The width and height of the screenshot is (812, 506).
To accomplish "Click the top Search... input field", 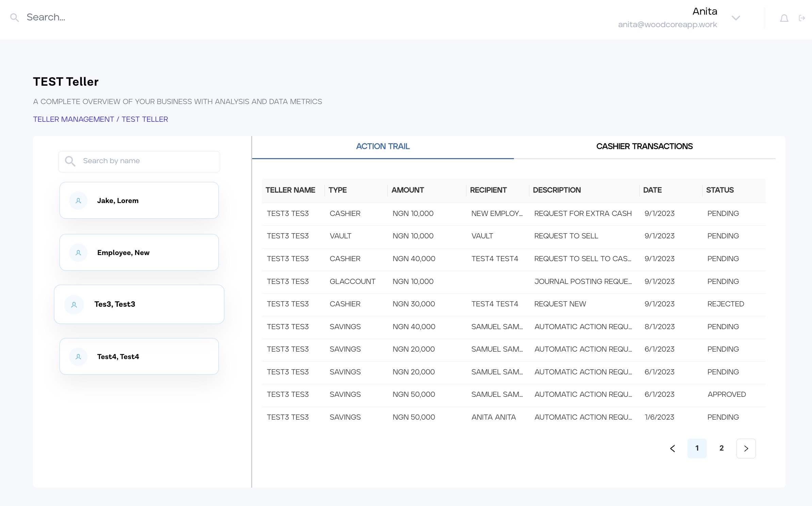I will [136, 17].
